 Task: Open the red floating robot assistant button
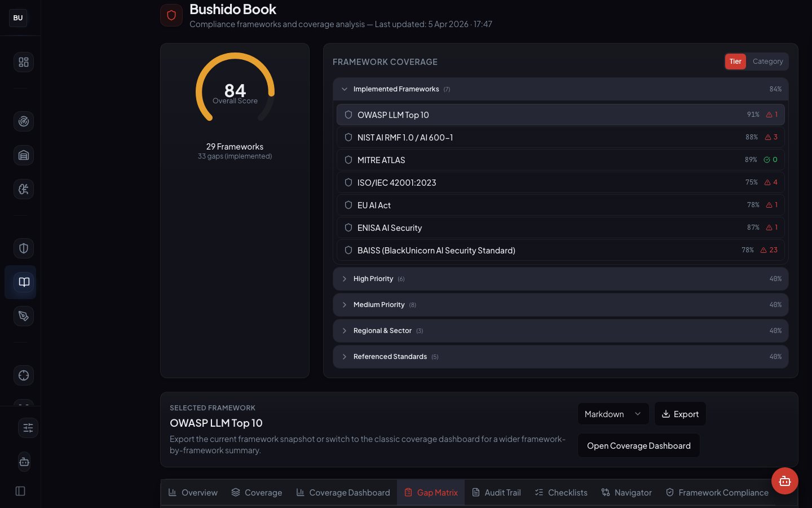(785, 481)
